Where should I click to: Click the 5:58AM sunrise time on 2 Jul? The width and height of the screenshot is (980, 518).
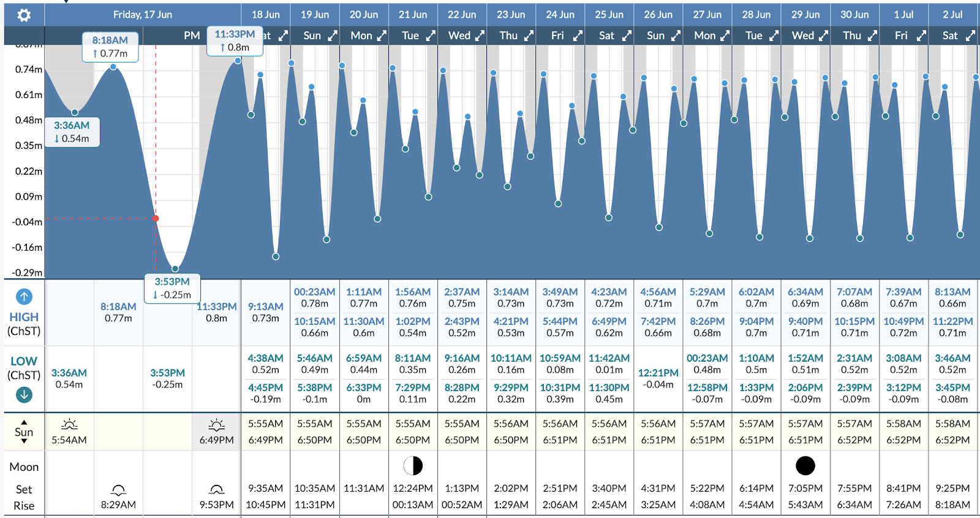(x=952, y=424)
